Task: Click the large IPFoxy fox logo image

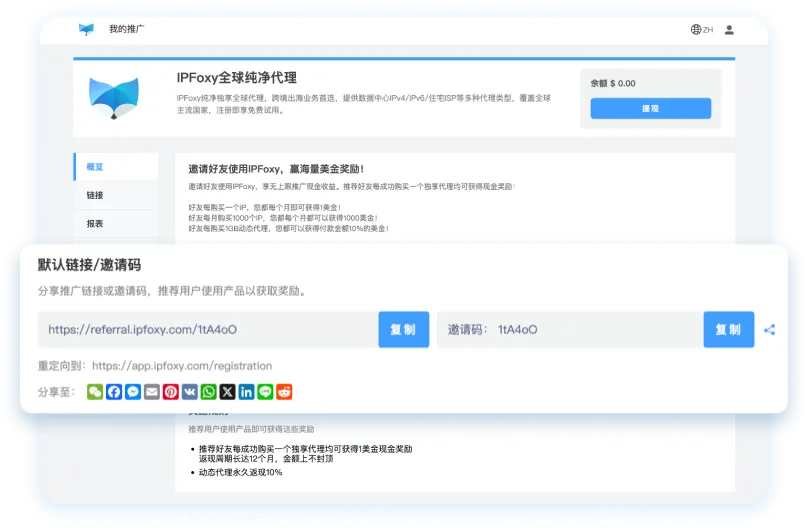Action: click(114, 98)
